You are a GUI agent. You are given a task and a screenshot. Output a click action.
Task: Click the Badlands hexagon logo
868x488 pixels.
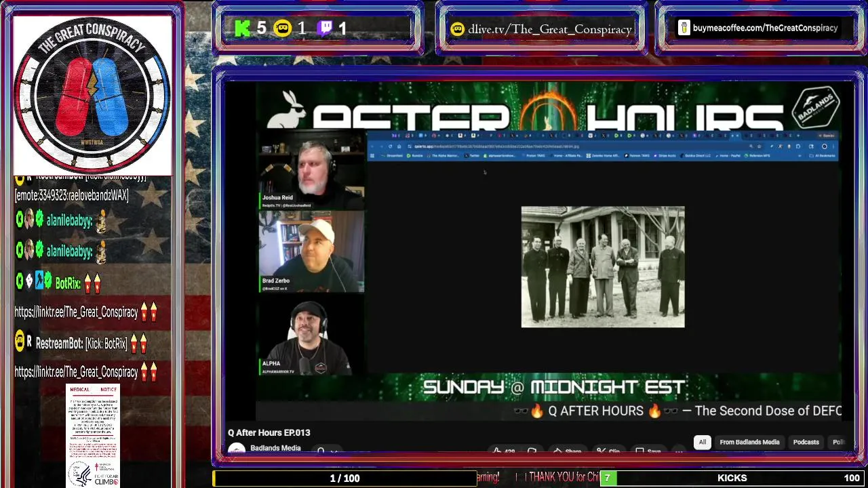click(816, 107)
